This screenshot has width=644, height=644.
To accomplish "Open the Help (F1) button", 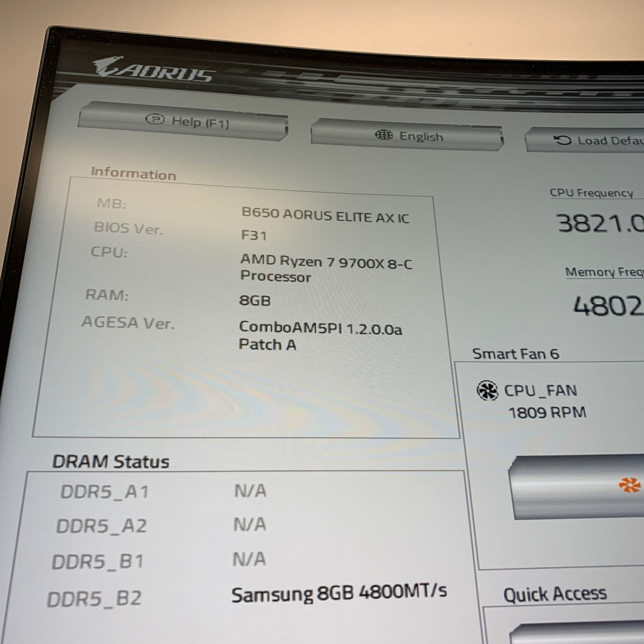I will pyautogui.click(x=183, y=121).
